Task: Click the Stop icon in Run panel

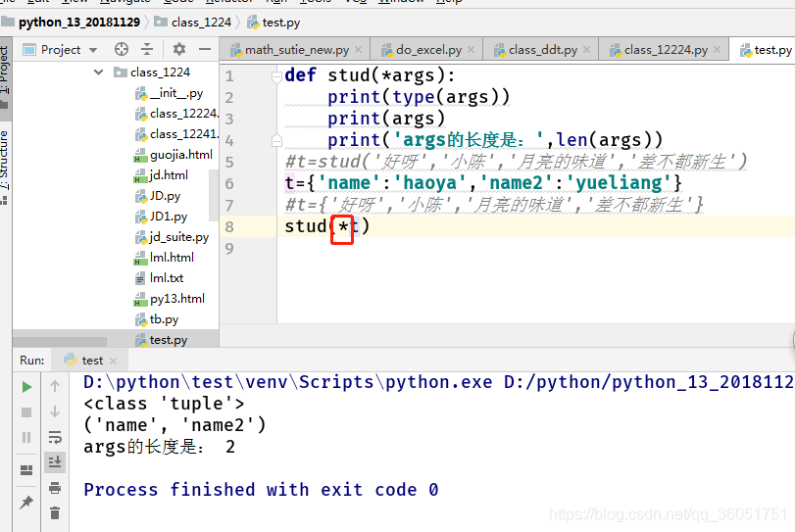Action: (x=26, y=412)
